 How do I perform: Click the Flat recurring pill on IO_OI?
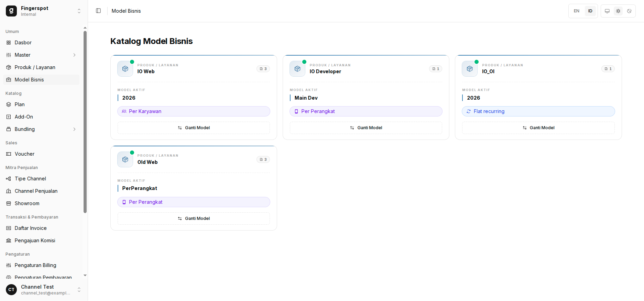pyautogui.click(x=538, y=111)
